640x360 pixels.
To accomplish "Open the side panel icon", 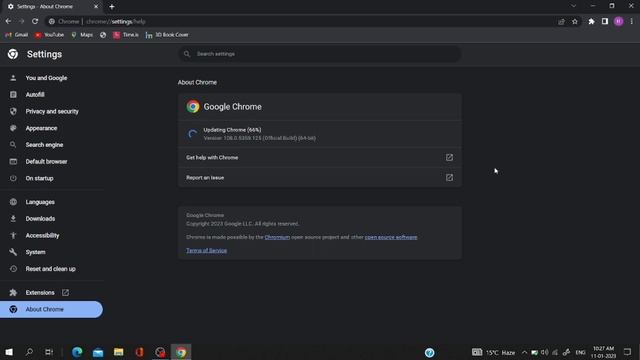I will click(605, 21).
